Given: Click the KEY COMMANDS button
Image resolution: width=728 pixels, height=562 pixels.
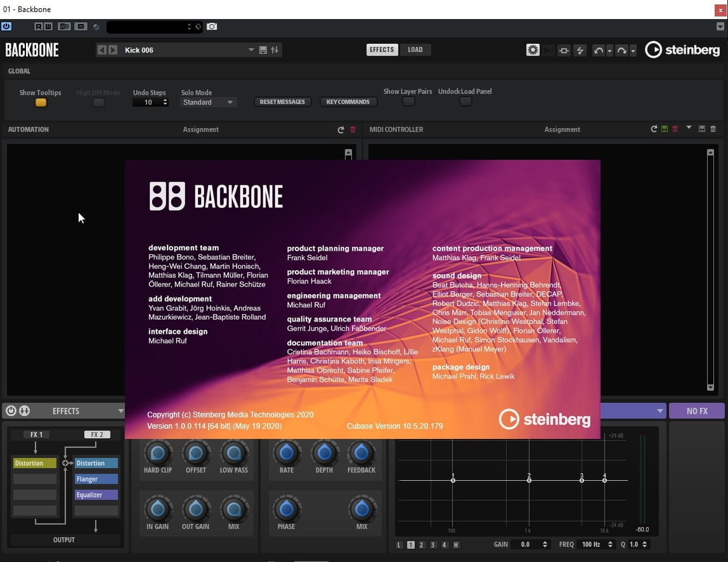Looking at the screenshot, I should point(348,101).
